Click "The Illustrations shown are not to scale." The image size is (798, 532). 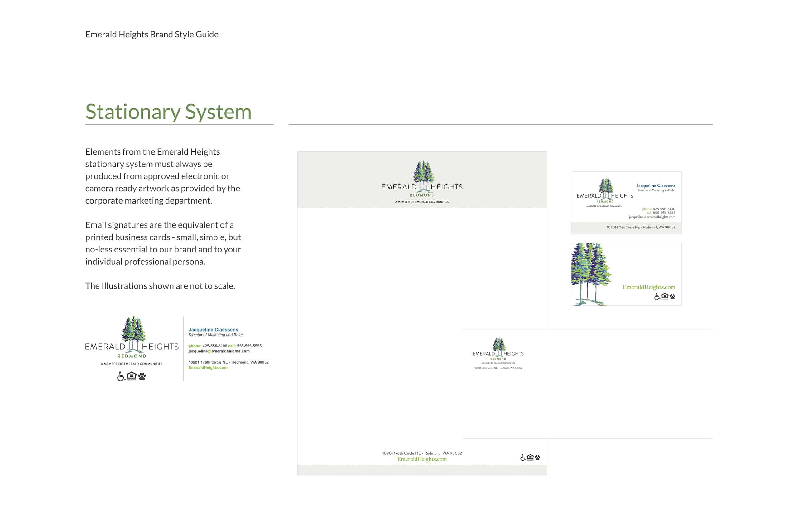coord(160,286)
